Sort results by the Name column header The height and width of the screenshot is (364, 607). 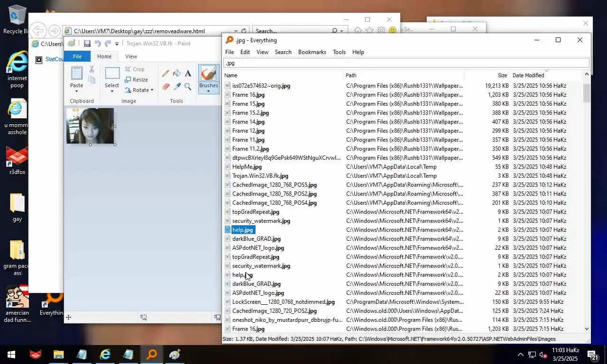point(283,75)
